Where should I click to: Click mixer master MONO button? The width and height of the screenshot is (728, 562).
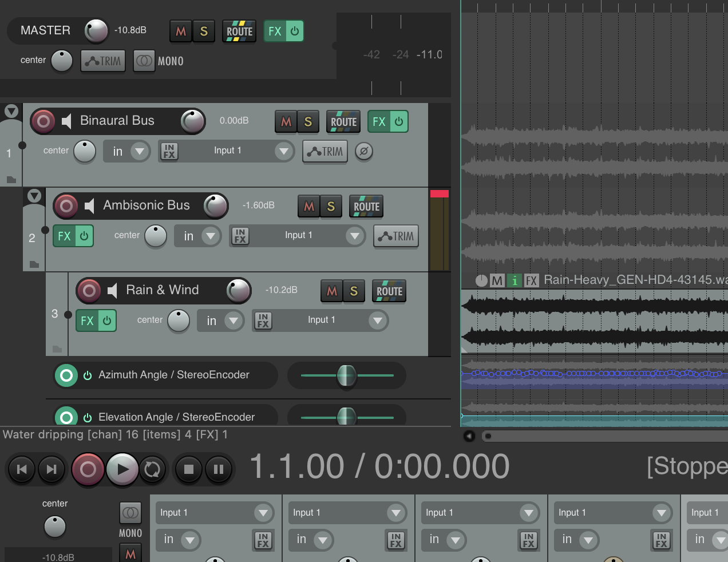(x=130, y=513)
